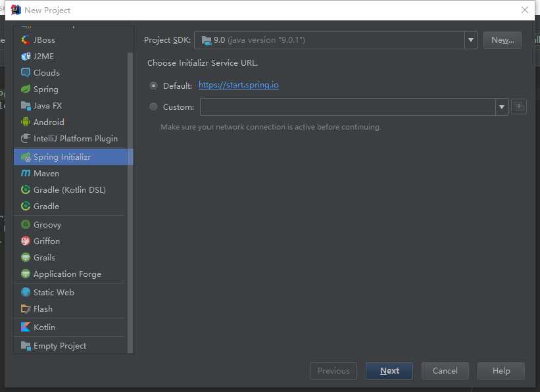Click the Application Forge icon
This screenshot has height=392, width=540.
[26, 274]
